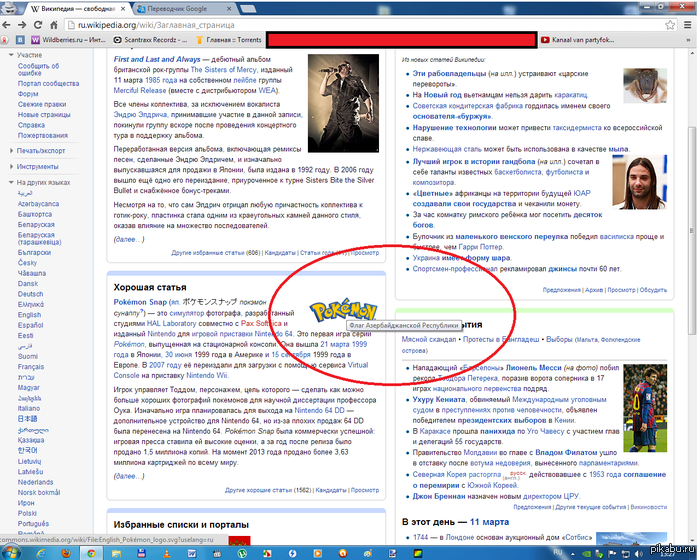Click the Deutsch language link

[x=31, y=294]
